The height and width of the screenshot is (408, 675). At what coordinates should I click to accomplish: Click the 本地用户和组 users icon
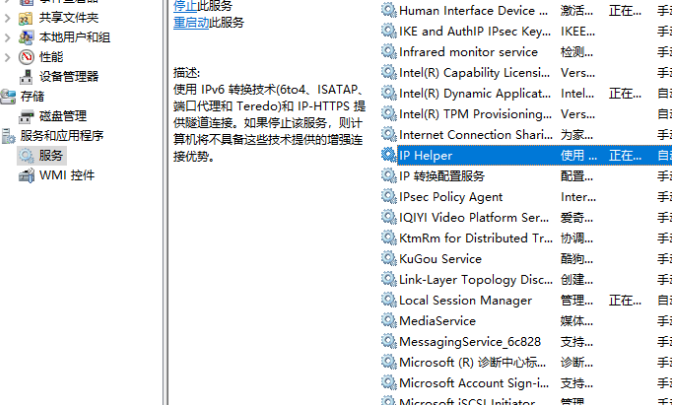pos(27,37)
